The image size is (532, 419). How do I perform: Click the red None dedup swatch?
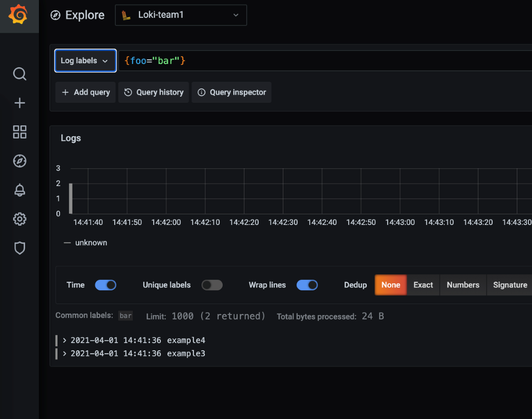[390, 285]
